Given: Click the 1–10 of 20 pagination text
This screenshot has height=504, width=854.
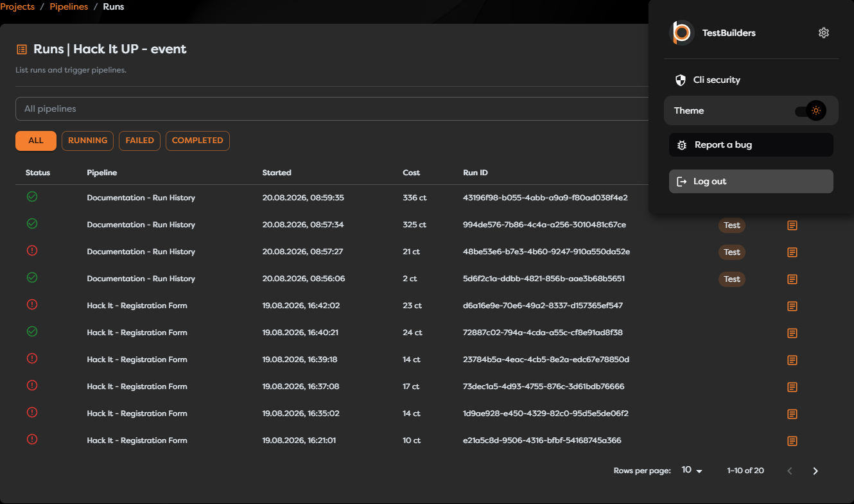Looking at the screenshot, I should (x=745, y=471).
